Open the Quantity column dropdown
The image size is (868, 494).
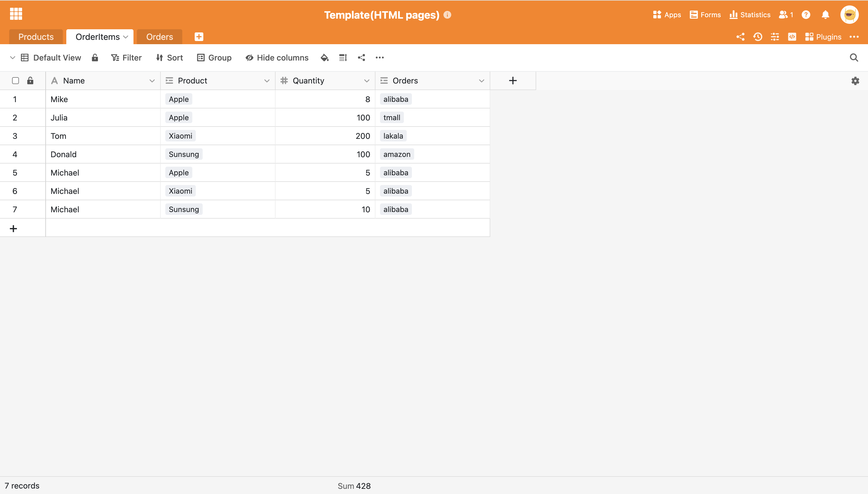coord(366,81)
